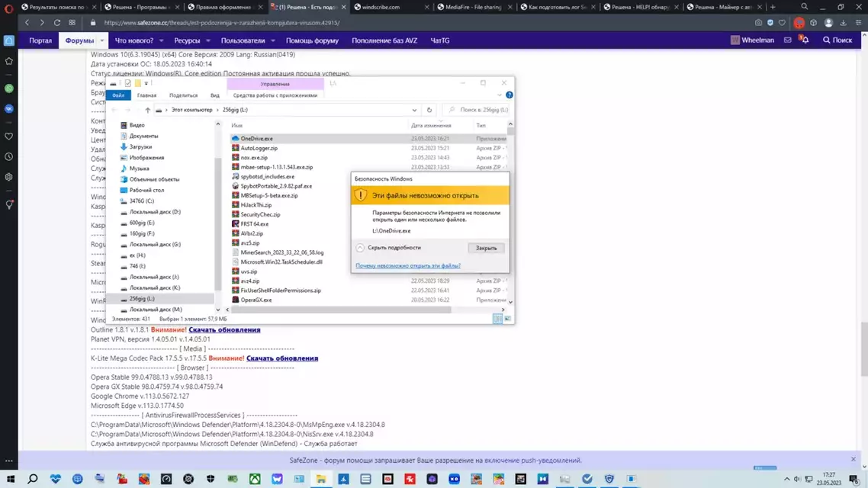
Task: Expand the Форумы menu arrow
Action: (102, 40)
